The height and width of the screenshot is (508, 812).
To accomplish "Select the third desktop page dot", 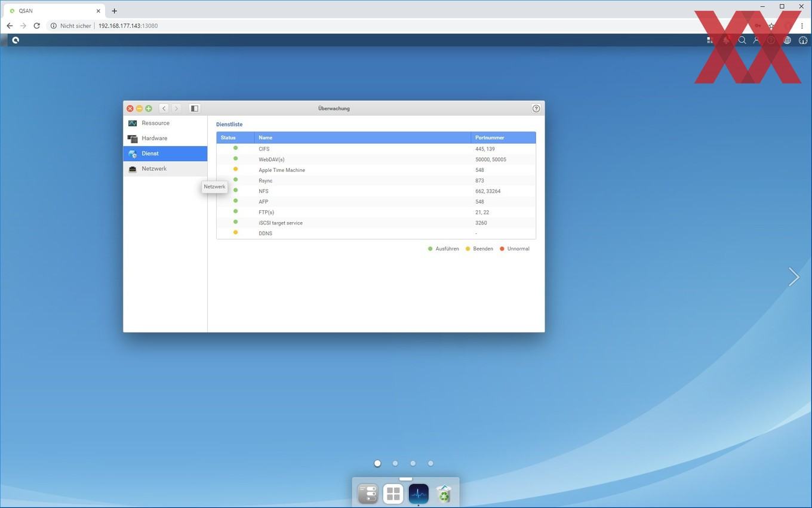I will pos(413,463).
